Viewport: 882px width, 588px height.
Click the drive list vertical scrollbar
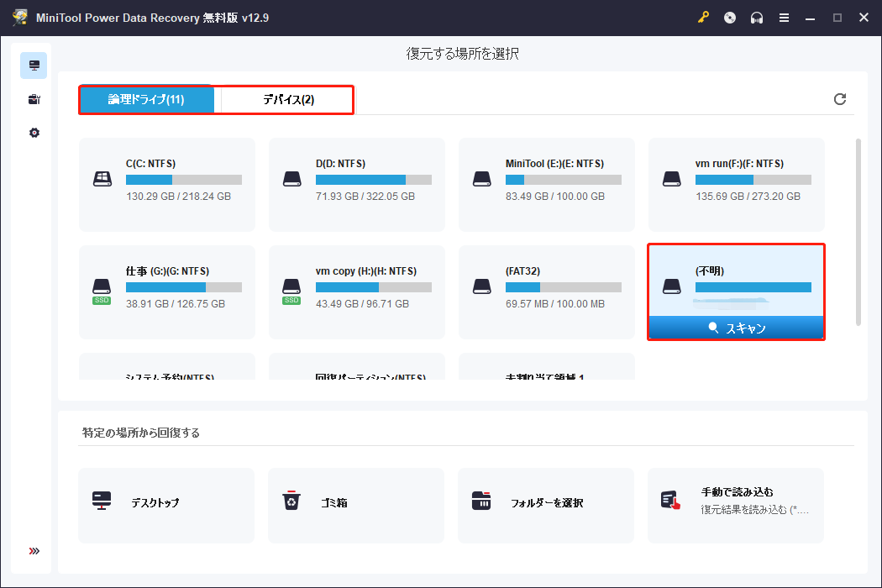[x=858, y=232]
